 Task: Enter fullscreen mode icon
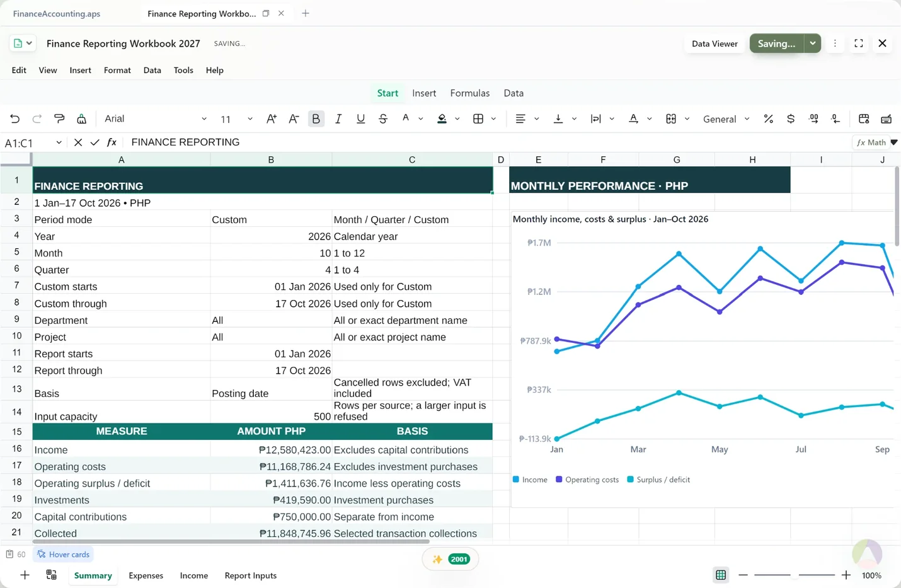click(x=859, y=43)
